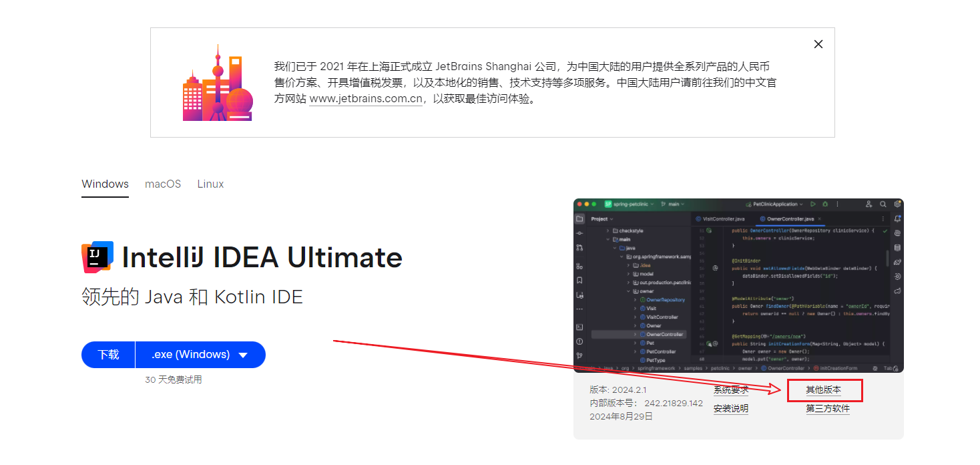Collapse the owner package in project tree

coord(628,291)
